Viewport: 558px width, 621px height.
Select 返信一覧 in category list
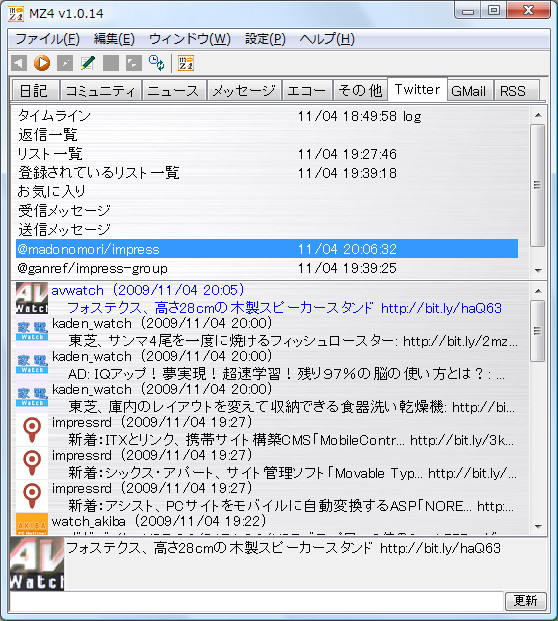(267, 135)
